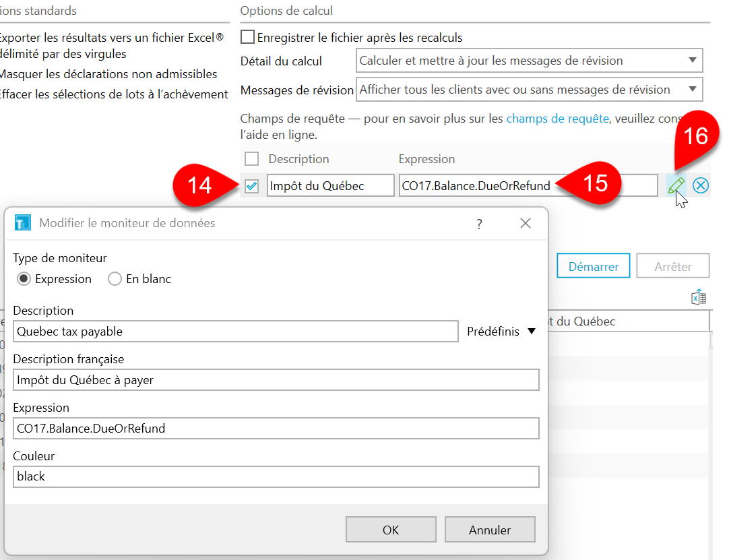Click the Excel export icon above the table
This screenshot has width=729, height=560.
[699, 297]
